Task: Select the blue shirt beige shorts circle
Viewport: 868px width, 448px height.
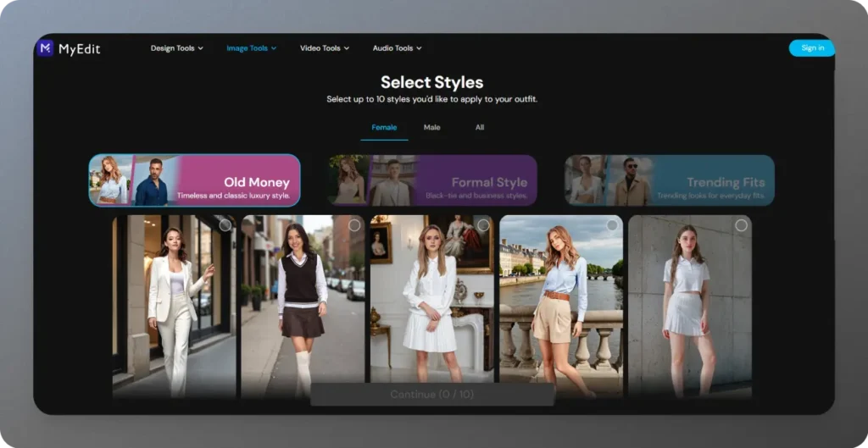Action: click(612, 225)
